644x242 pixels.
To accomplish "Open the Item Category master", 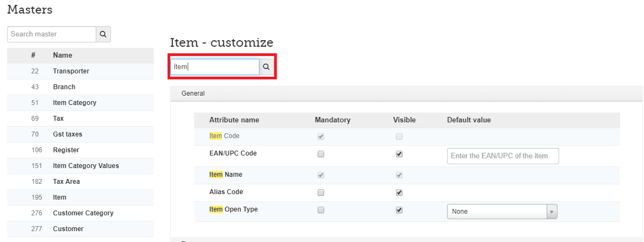I will 75,103.
